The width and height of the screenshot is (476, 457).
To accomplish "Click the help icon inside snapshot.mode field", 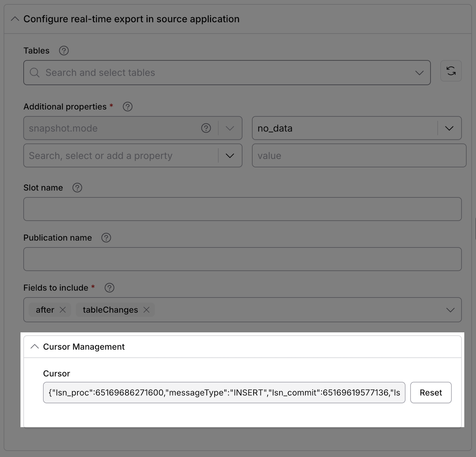I will pyautogui.click(x=206, y=128).
